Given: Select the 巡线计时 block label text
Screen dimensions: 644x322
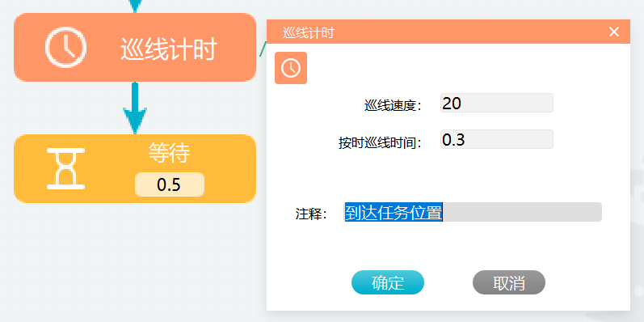Looking at the screenshot, I should tap(168, 49).
